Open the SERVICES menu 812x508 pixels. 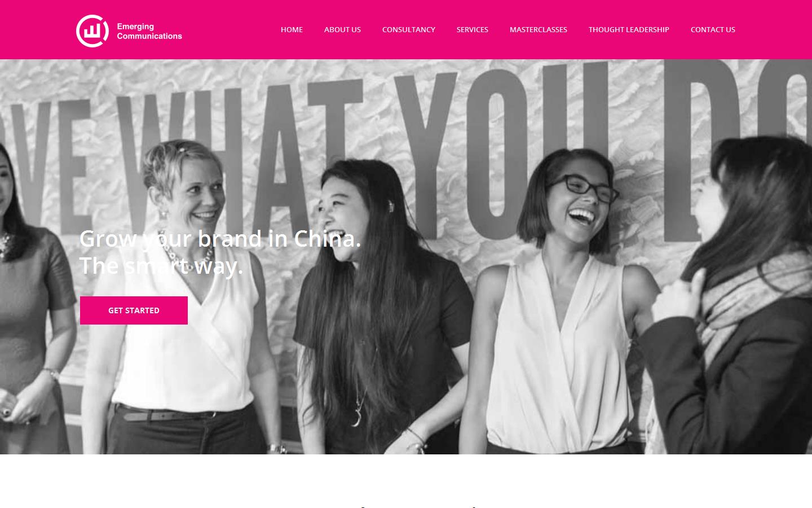[473, 29]
